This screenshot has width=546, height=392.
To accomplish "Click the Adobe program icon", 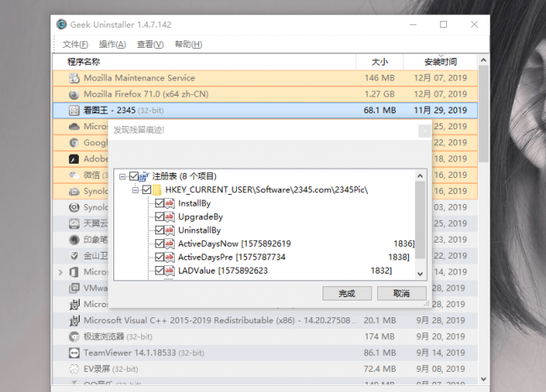I will tap(74, 159).
